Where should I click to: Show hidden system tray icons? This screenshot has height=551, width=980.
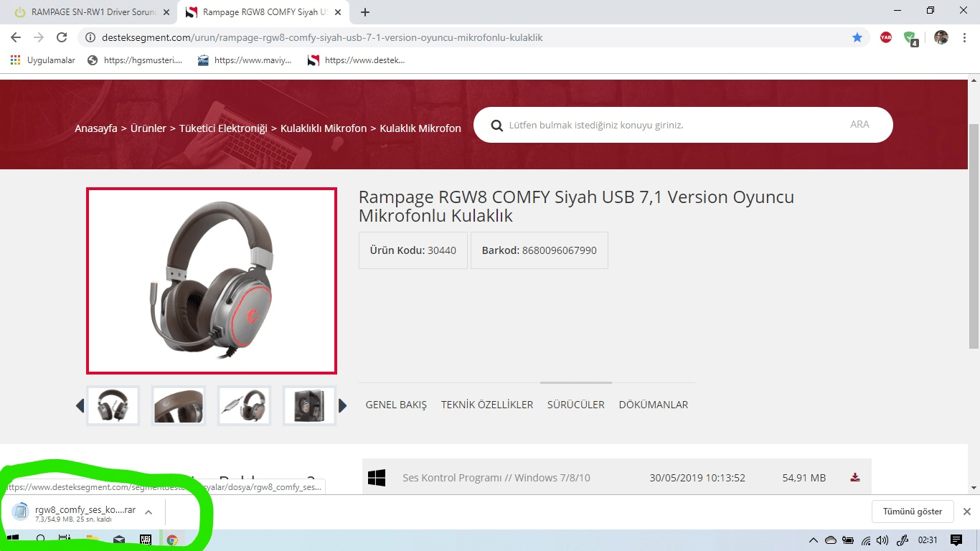(x=813, y=540)
